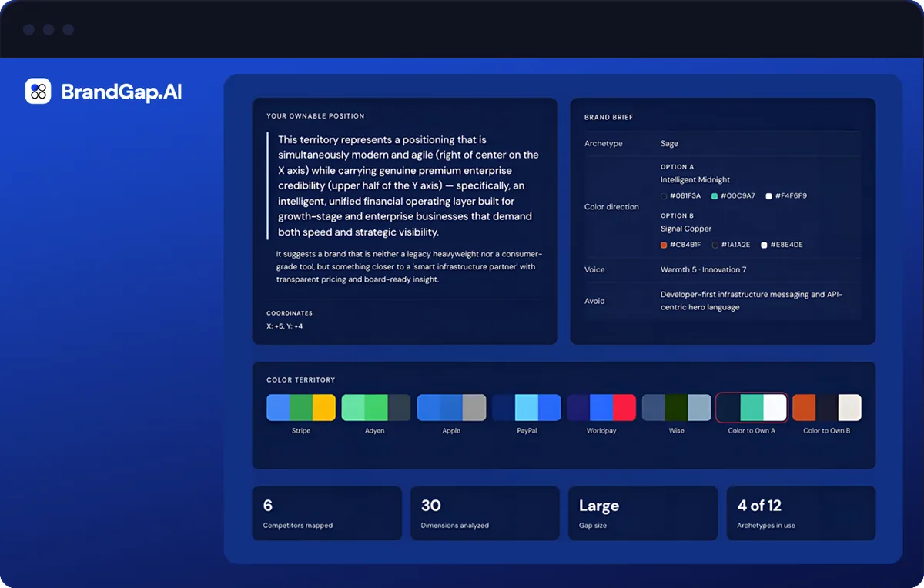Select the Stripe color palette
This screenshot has height=588, width=924.
(x=301, y=407)
